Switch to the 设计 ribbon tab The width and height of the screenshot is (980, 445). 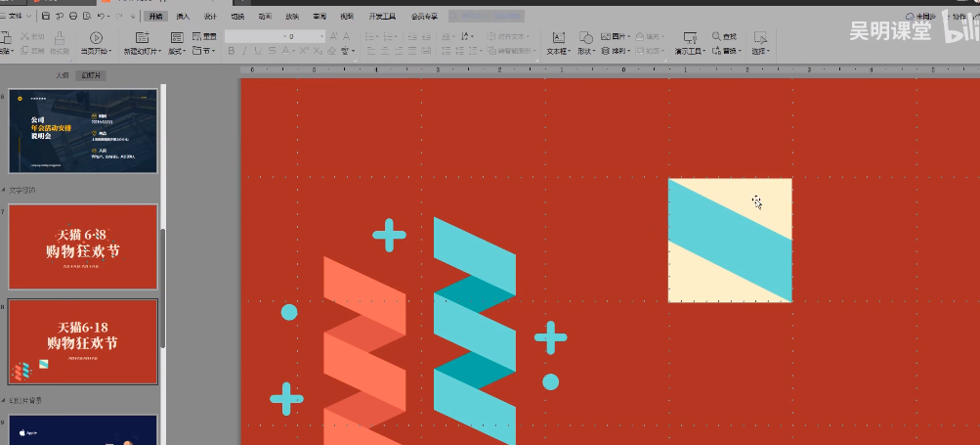(210, 17)
